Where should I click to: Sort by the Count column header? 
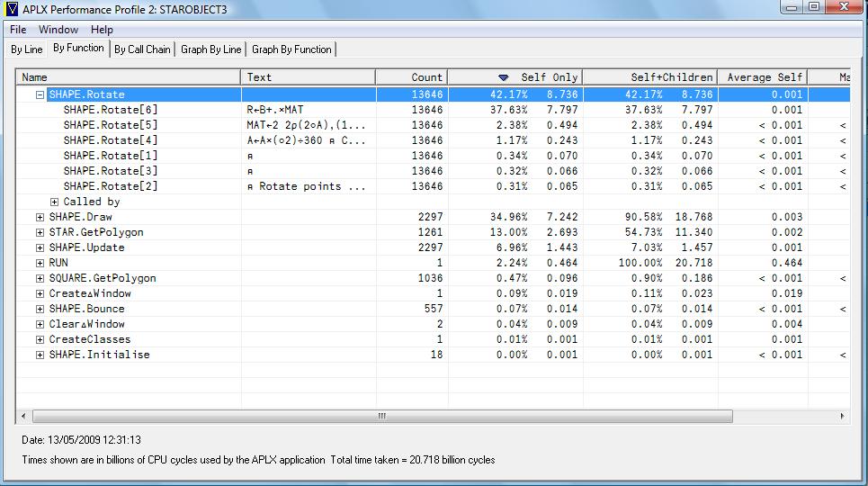(x=411, y=77)
